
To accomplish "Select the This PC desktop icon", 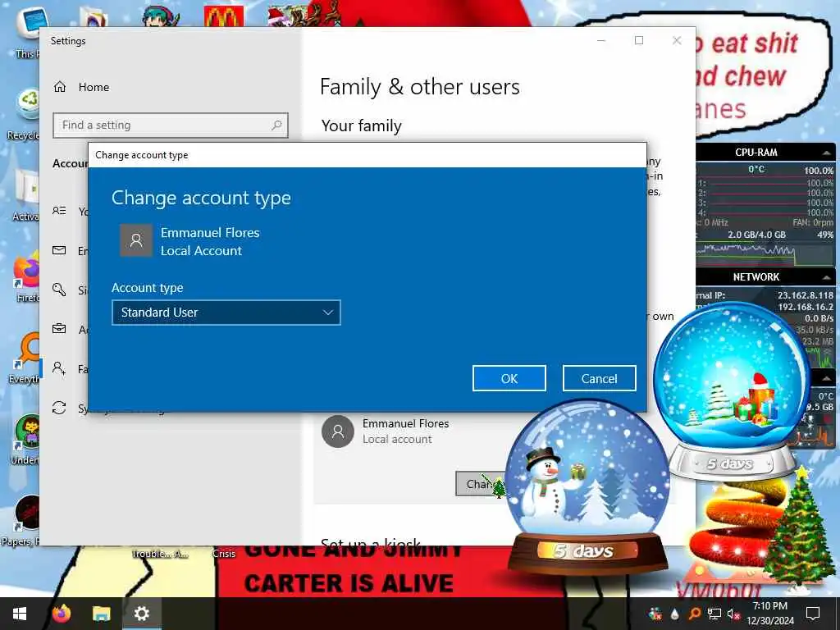I will (x=28, y=30).
